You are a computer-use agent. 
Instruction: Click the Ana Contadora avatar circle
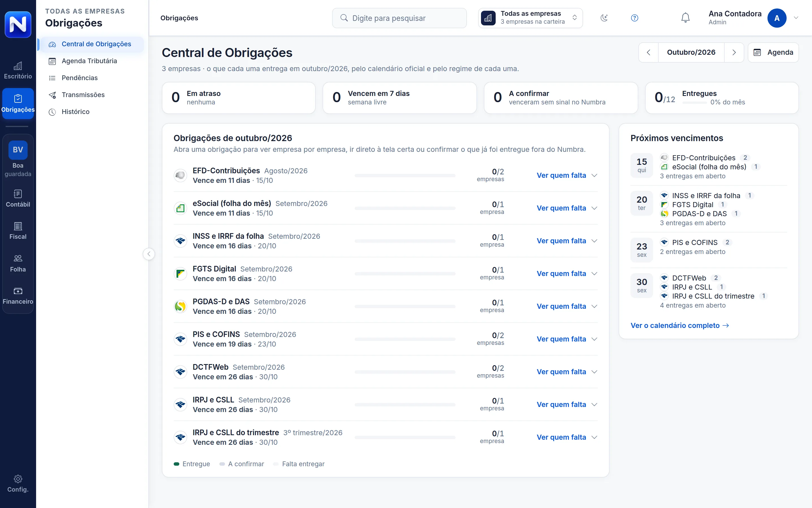[777, 18]
